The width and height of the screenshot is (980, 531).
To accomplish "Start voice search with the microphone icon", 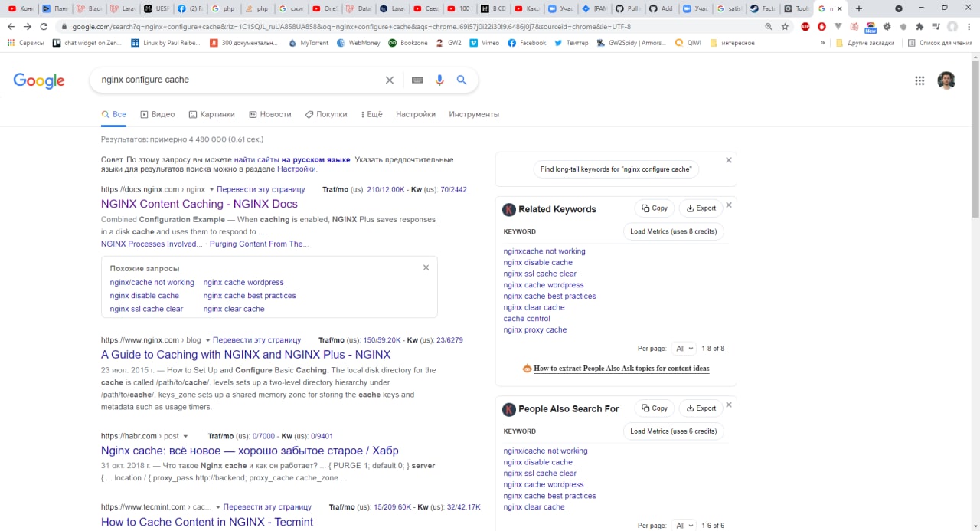I will 439,80.
